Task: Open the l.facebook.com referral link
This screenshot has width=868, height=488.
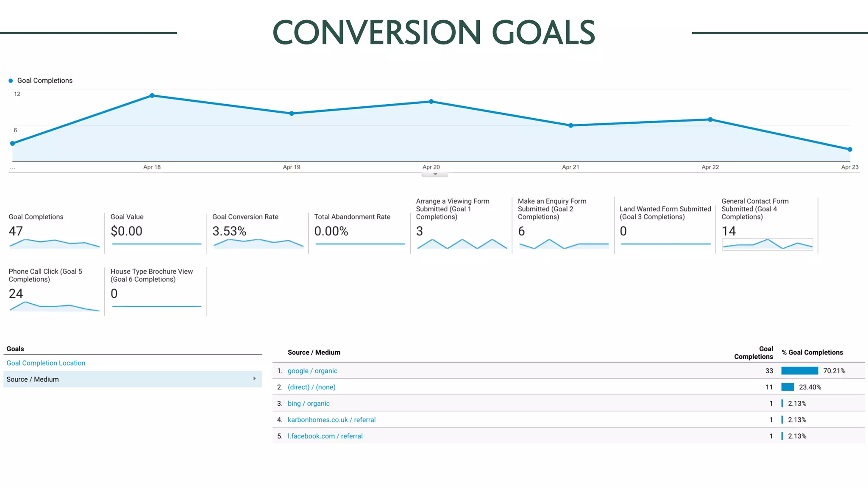Action: coord(325,436)
